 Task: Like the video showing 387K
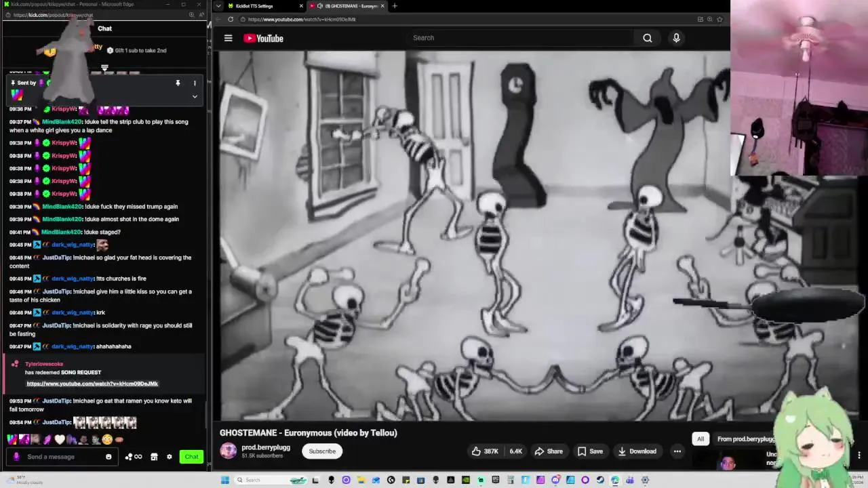click(x=486, y=451)
